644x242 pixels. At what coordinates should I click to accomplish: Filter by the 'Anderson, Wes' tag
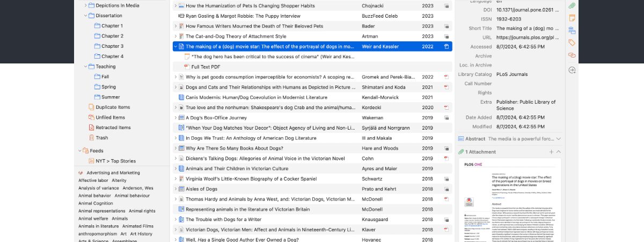(x=138, y=188)
